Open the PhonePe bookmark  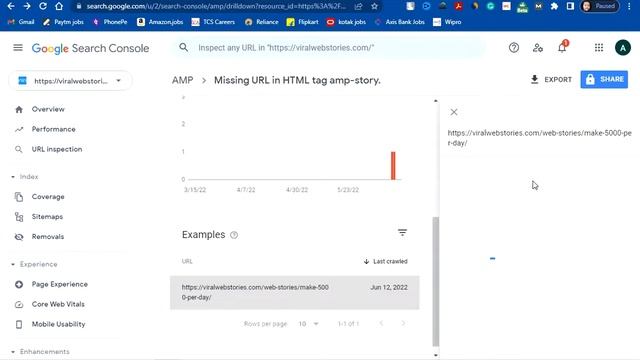click(x=110, y=22)
